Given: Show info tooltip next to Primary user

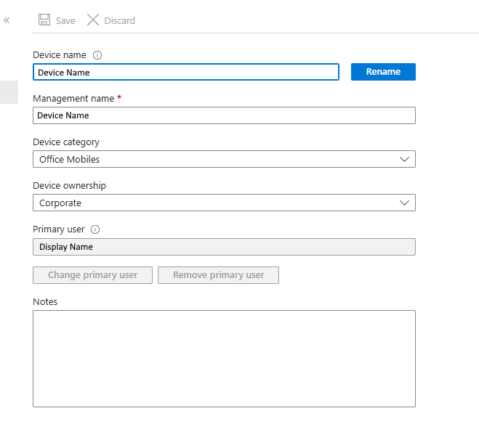Looking at the screenshot, I should pos(95,229).
